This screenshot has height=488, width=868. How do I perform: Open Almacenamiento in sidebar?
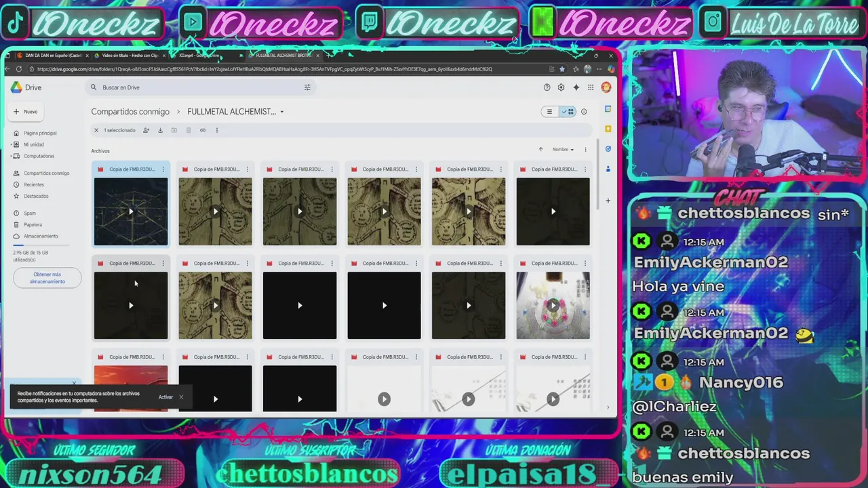[x=41, y=237]
